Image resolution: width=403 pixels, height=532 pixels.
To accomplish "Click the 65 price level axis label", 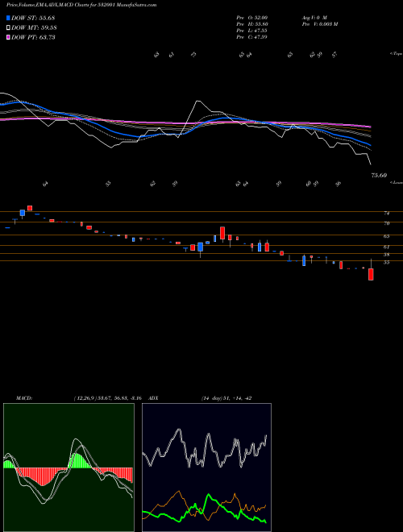I will [x=386, y=236].
